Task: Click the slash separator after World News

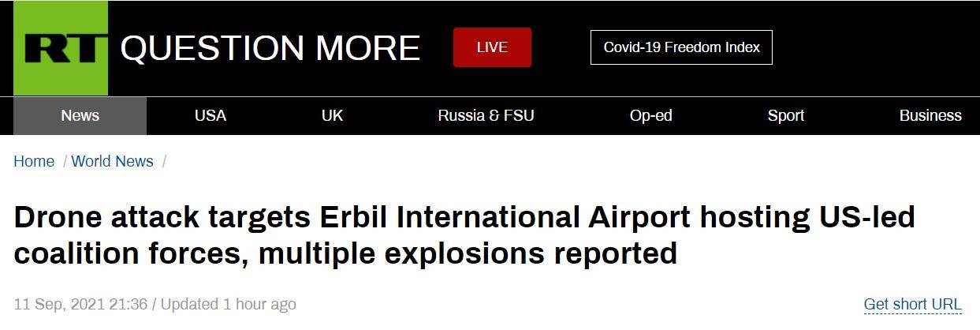Action: point(164,161)
